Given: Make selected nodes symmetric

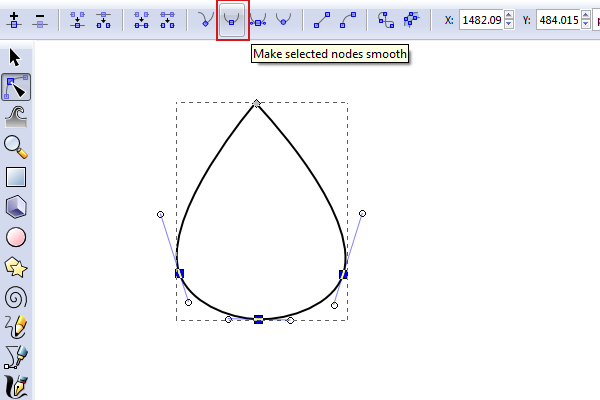Looking at the screenshot, I should (x=258, y=19).
